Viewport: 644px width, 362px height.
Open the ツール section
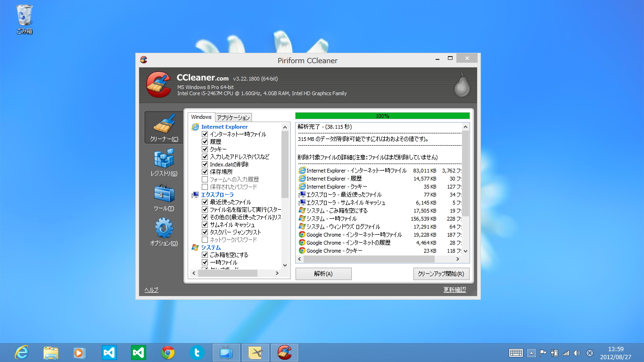[x=163, y=197]
